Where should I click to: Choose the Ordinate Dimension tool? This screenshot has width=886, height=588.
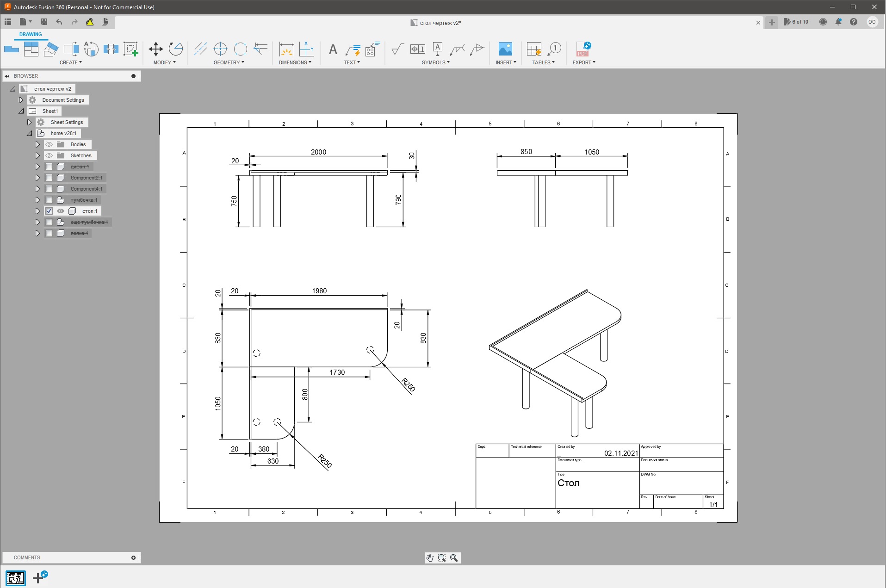[x=306, y=49]
